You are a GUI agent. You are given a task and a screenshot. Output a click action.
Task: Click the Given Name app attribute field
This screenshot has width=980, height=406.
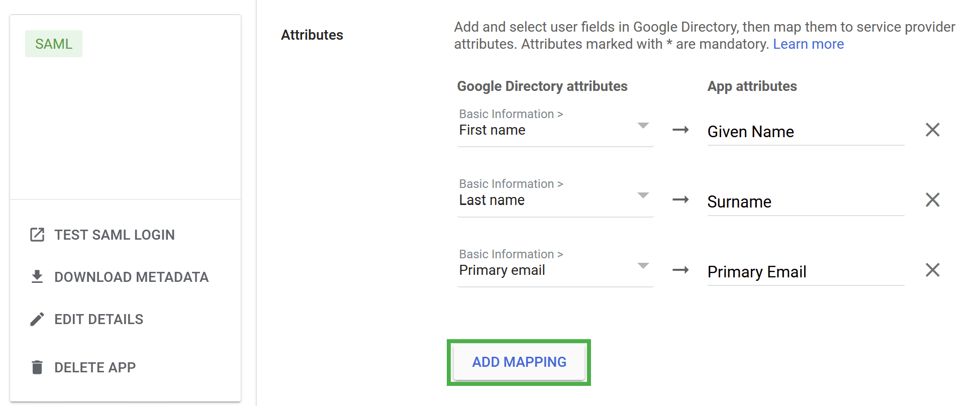805,132
